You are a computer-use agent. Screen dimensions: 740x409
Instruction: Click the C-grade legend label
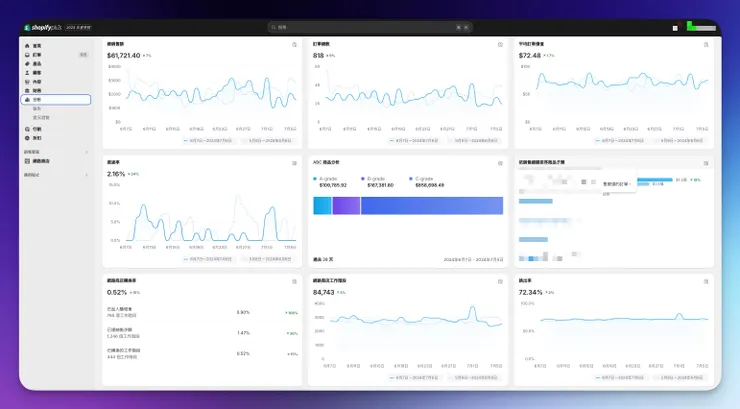(x=424, y=179)
